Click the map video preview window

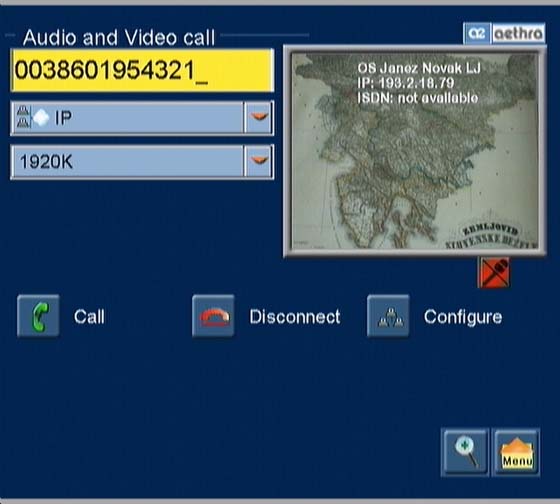point(415,150)
